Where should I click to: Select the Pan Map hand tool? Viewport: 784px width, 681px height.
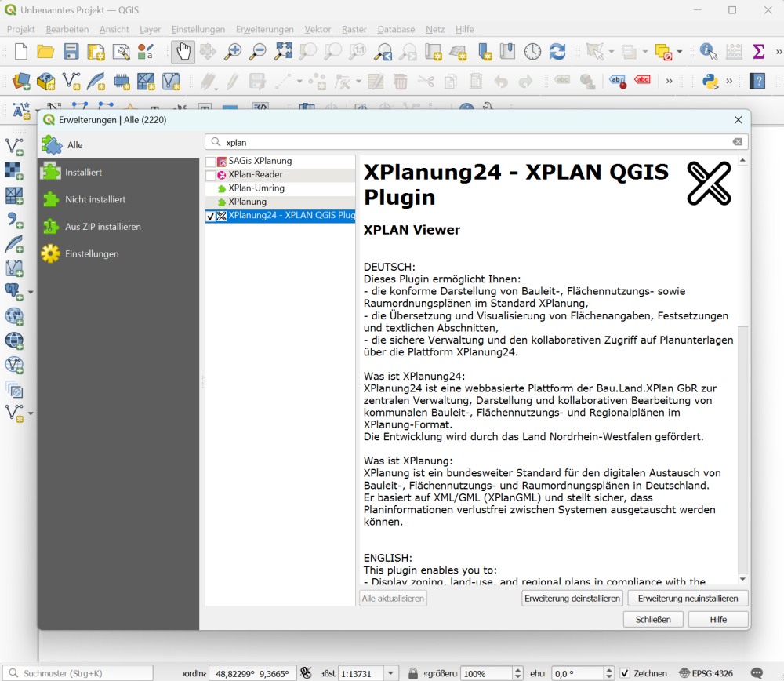pos(183,52)
